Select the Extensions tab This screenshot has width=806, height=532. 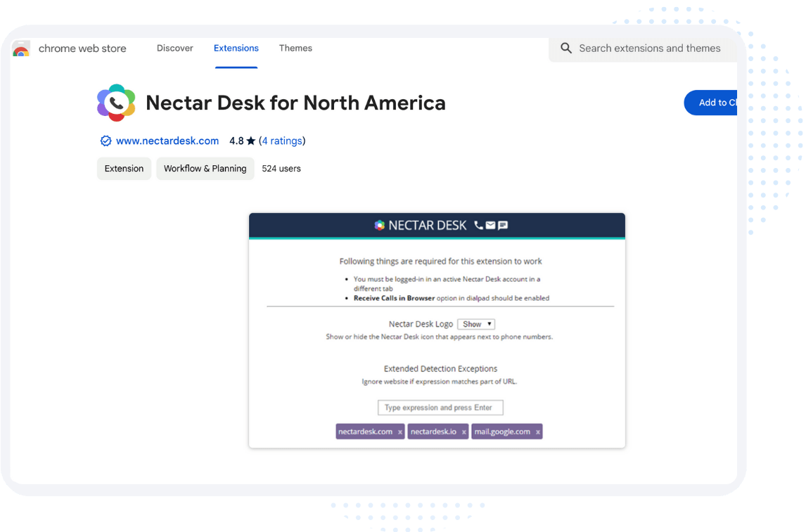[236, 48]
